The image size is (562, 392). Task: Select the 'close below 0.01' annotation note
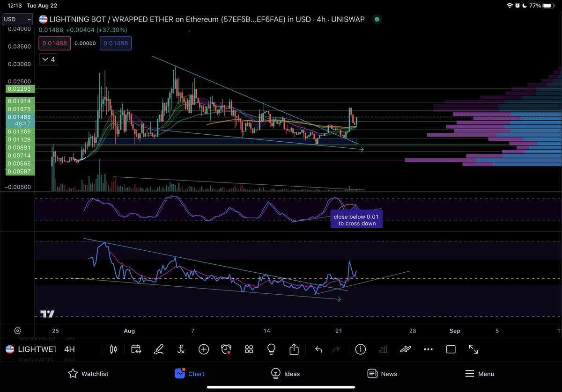(356, 220)
